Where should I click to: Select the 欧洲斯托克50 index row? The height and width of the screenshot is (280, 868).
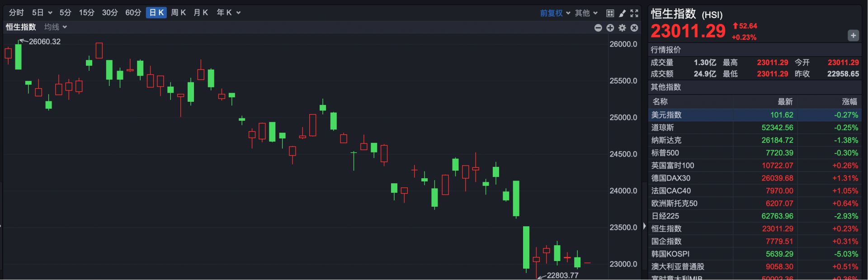coord(755,204)
